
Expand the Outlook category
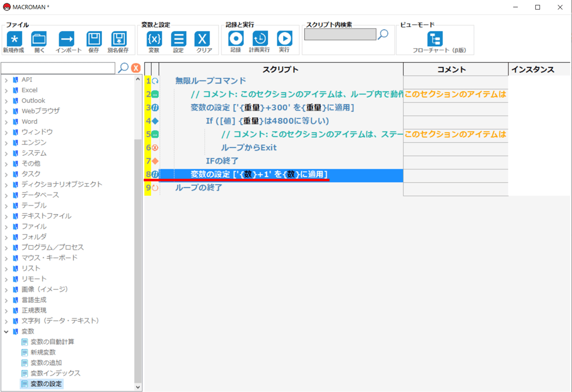6,101
